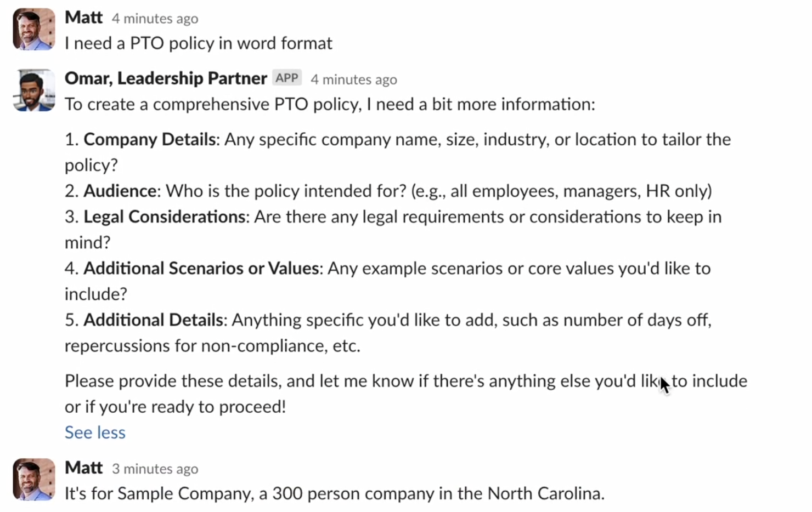This screenshot has width=812, height=512.
Task: Click the bold Audience list item
Action: [x=120, y=191]
